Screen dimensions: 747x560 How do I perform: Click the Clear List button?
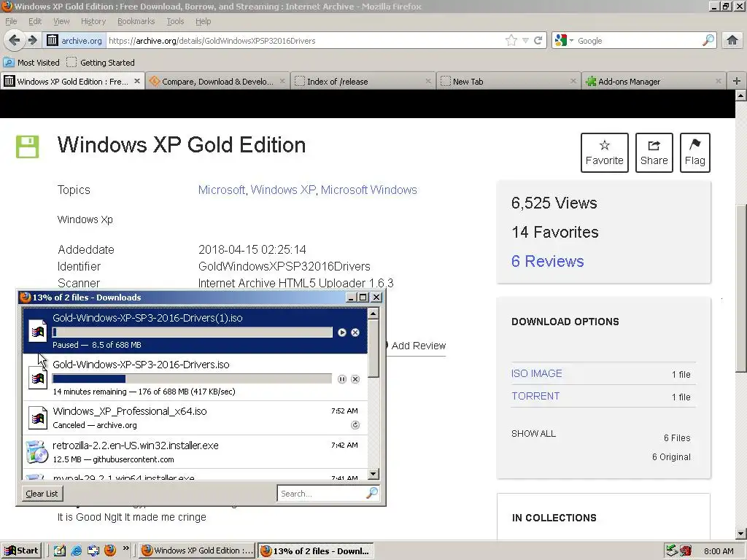tap(42, 494)
